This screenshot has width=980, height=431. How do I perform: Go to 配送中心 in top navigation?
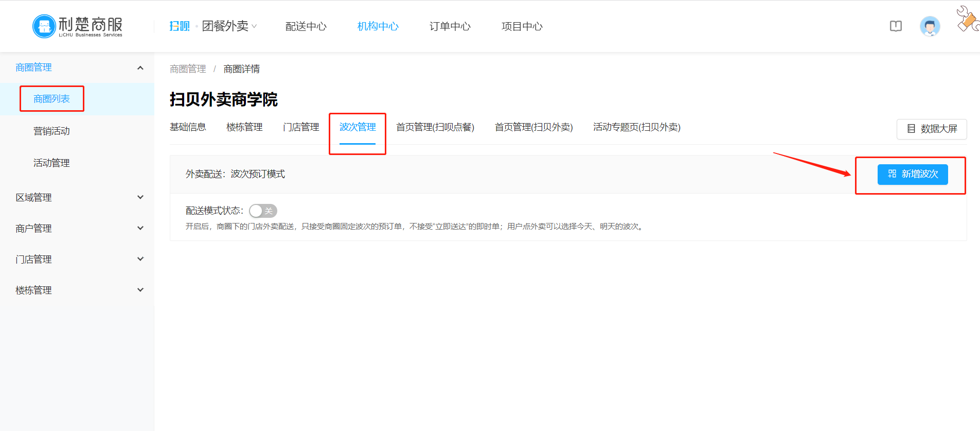tap(306, 26)
